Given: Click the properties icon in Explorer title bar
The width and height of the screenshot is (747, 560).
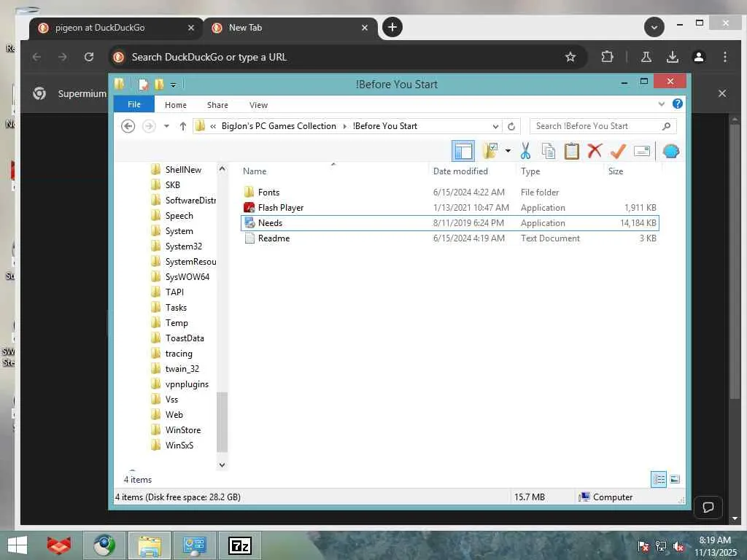Looking at the screenshot, I should (143, 85).
